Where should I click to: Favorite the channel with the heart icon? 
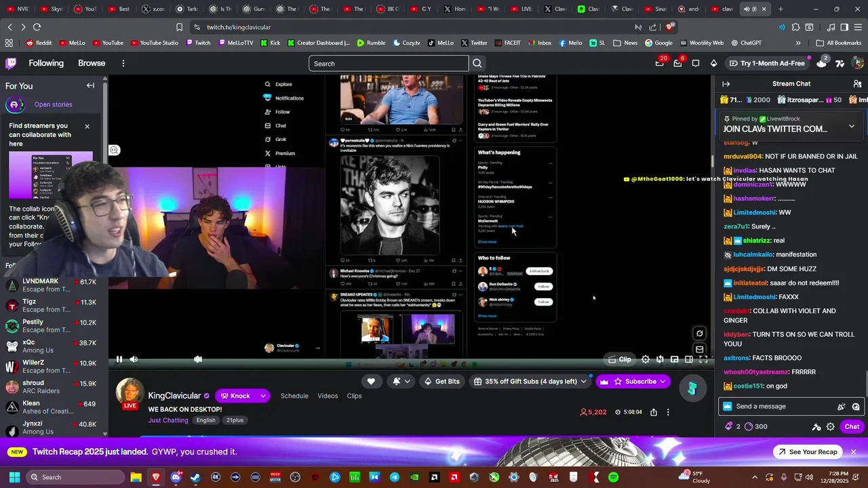(x=371, y=382)
